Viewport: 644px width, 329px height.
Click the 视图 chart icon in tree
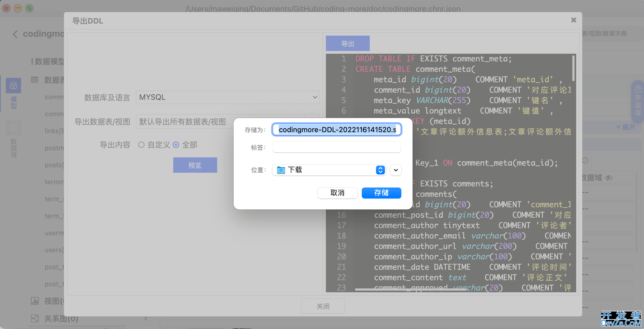click(x=35, y=301)
